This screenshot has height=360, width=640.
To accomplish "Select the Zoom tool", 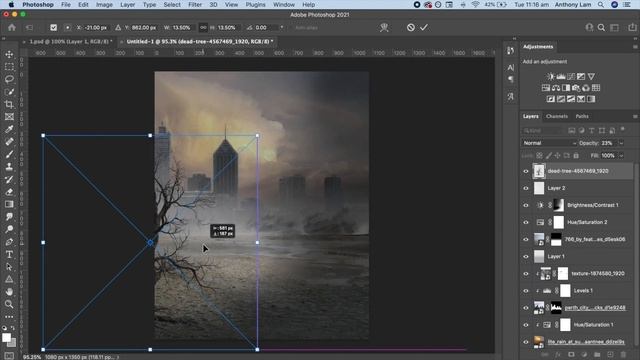I will [9, 304].
